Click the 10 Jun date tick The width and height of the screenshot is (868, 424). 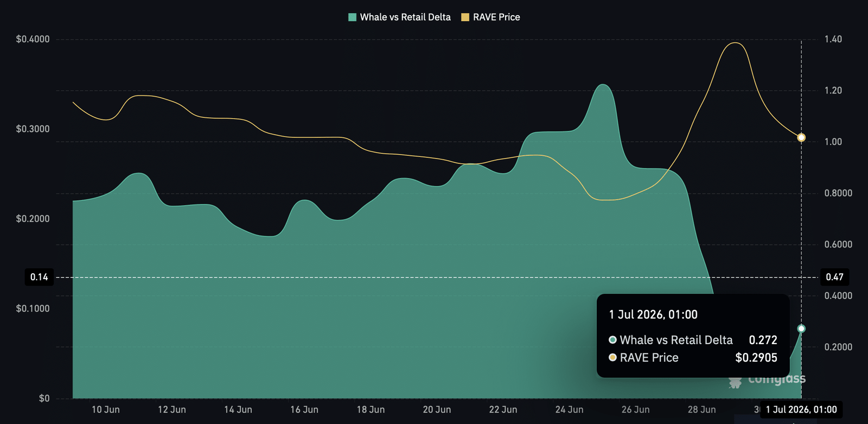click(106, 410)
